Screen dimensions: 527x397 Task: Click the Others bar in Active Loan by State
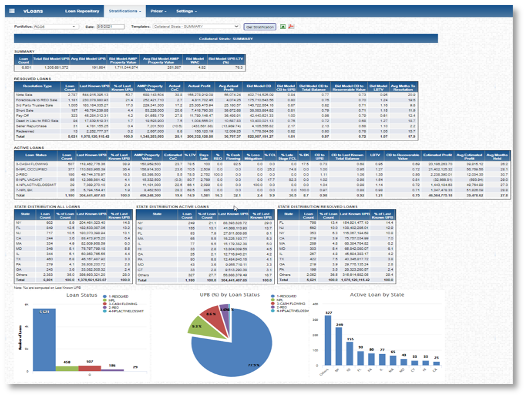(328, 340)
